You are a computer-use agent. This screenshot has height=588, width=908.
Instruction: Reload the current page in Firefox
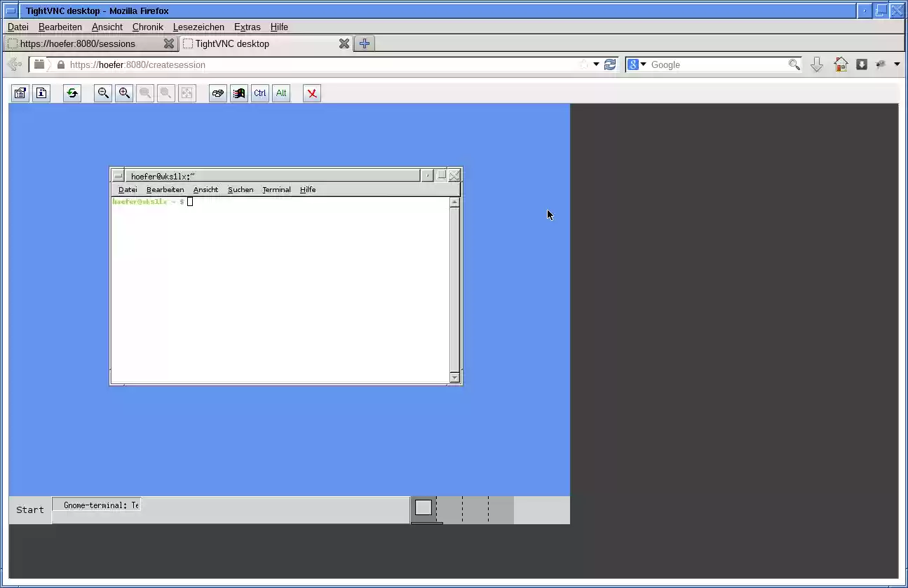(609, 64)
